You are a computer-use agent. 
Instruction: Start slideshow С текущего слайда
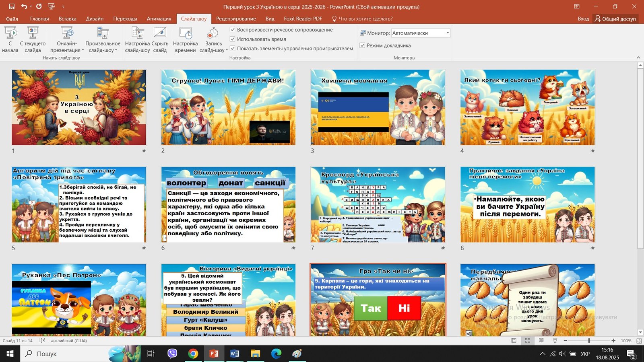33,39
